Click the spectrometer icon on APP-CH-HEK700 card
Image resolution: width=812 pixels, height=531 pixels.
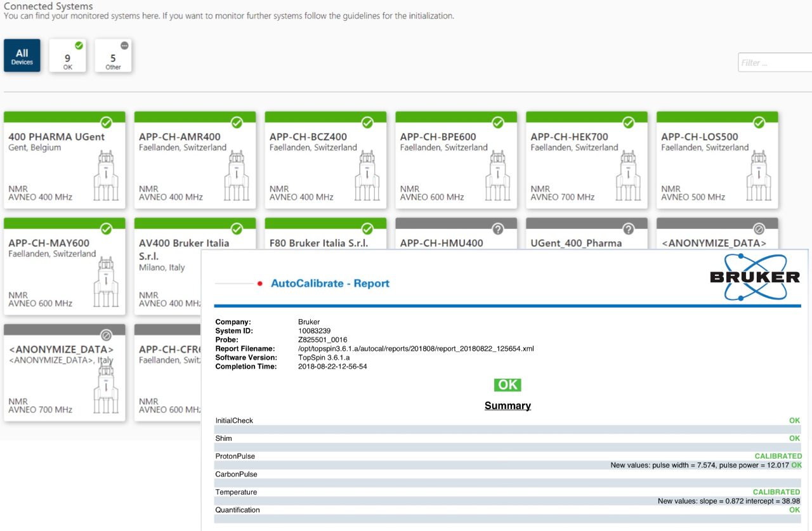(x=628, y=178)
